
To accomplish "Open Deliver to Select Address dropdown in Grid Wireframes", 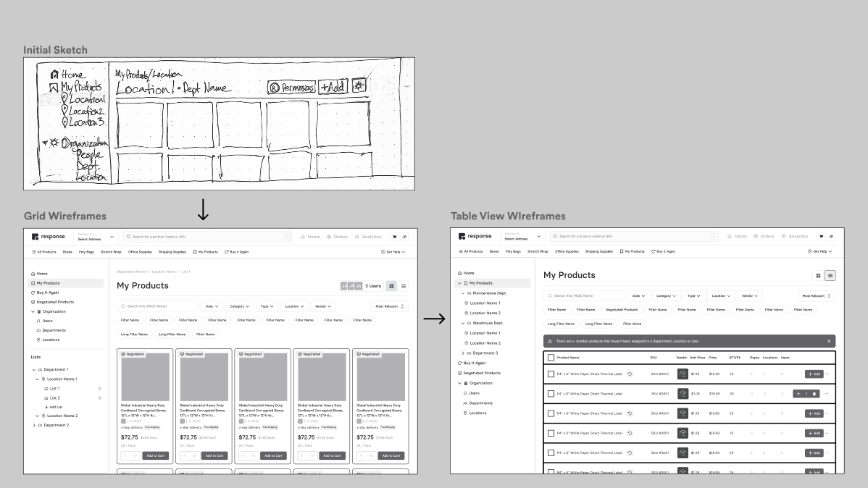I will tap(96, 237).
